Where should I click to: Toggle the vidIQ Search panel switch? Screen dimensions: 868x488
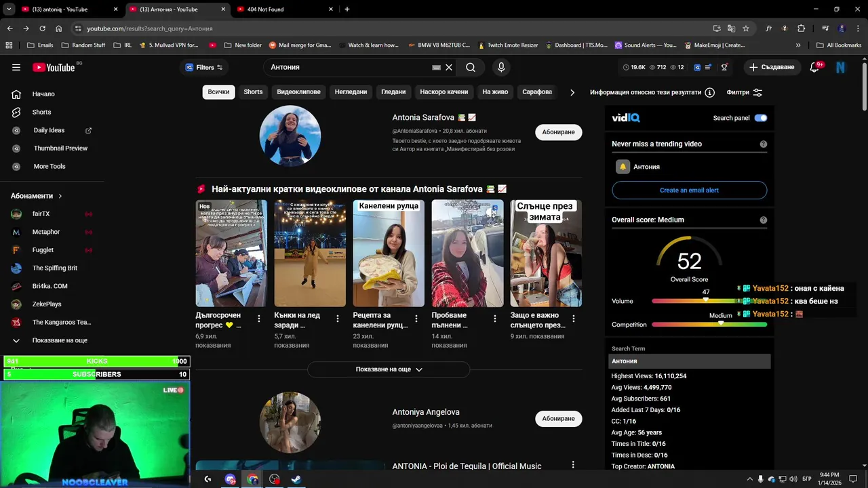tap(761, 118)
